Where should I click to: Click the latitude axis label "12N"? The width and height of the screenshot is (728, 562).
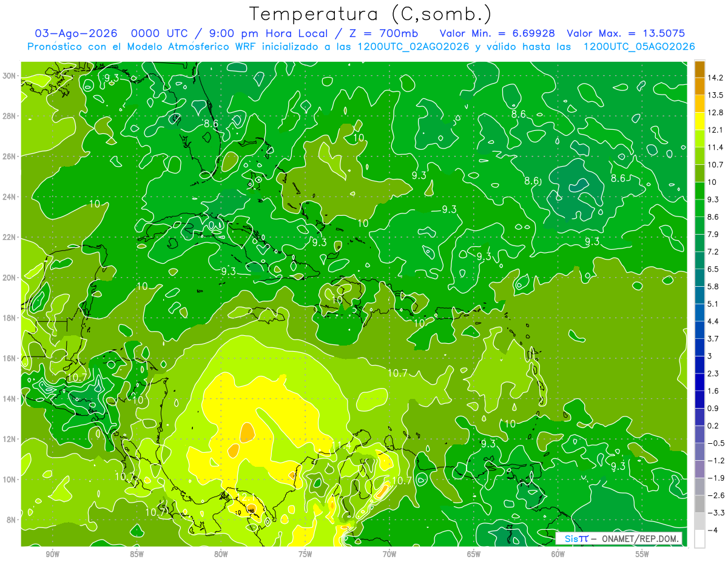click(x=10, y=439)
